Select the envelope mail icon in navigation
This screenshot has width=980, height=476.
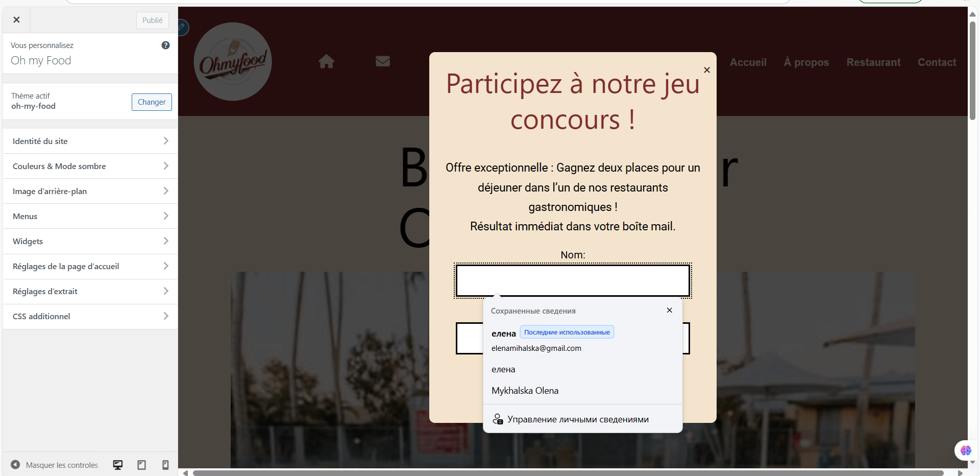(383, 61)
